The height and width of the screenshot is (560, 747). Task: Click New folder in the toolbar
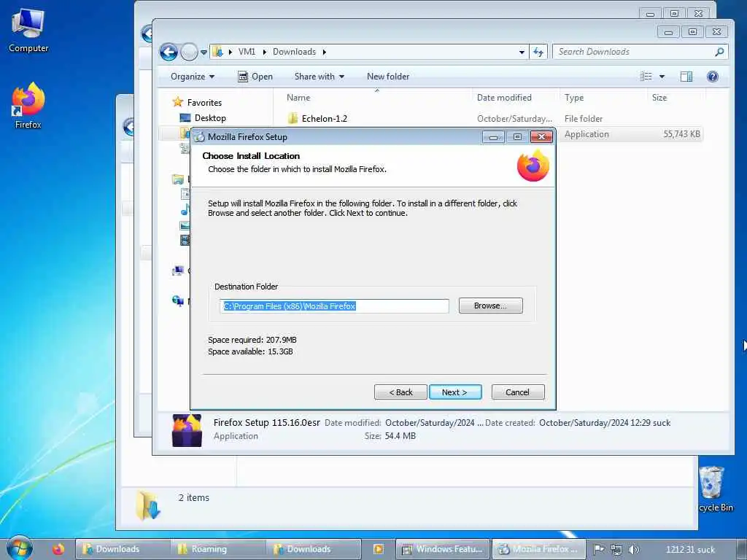click(x=388, y=76)
